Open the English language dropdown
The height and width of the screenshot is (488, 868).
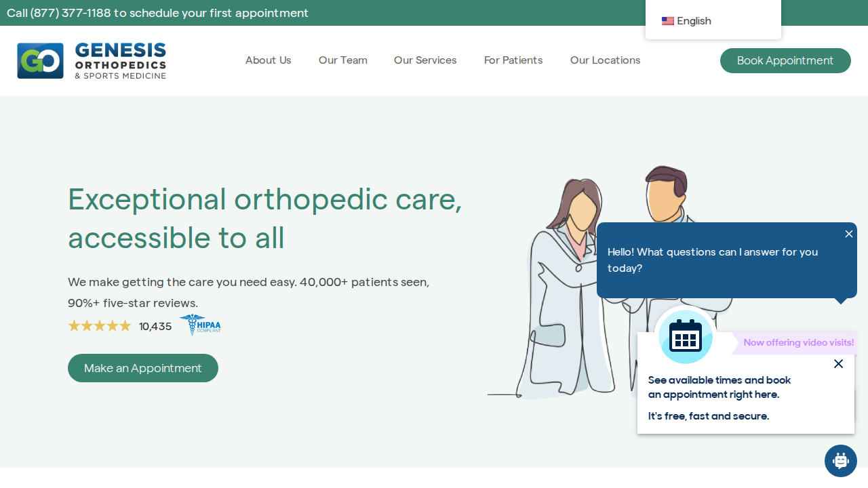(713, 21)
